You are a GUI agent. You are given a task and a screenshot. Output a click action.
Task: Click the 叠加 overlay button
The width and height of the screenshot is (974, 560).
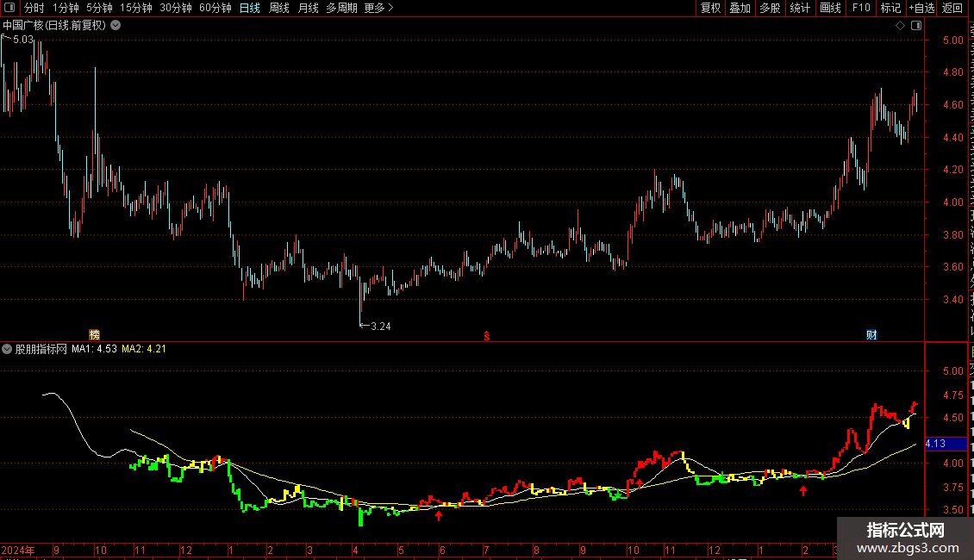tap(740, 8)
